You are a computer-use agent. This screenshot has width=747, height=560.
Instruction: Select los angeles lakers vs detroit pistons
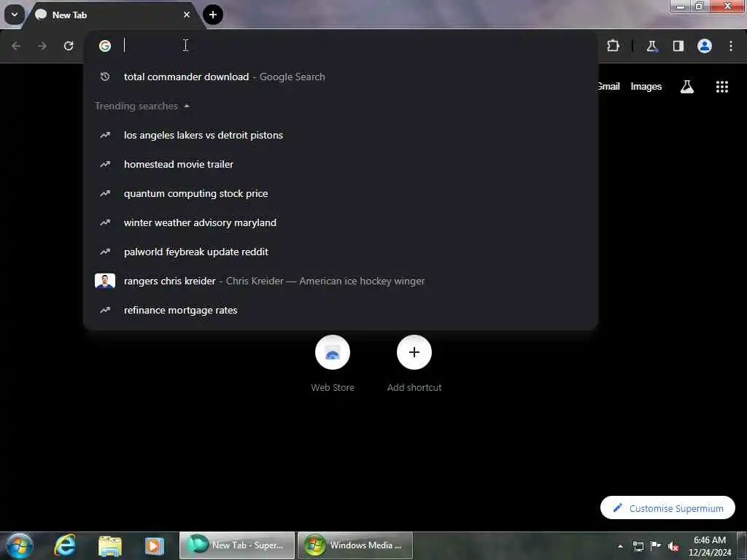(x=341, y=135)
